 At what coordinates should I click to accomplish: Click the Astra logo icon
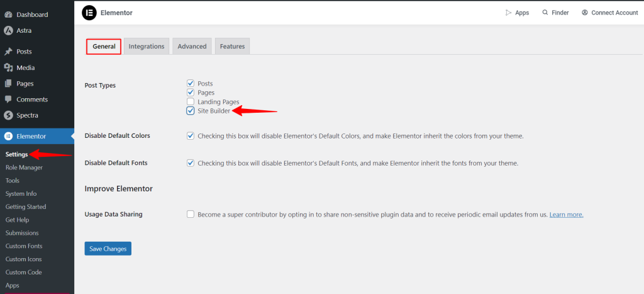(8, 30)
